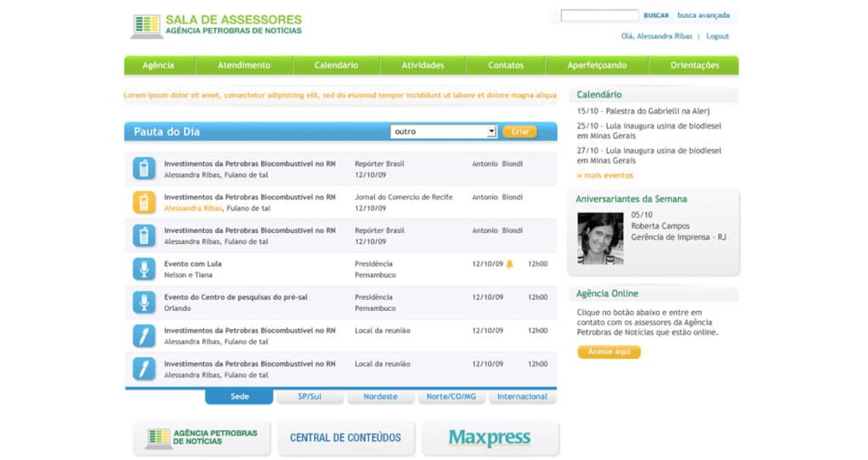Open the busca avançada link

[703, 15]
